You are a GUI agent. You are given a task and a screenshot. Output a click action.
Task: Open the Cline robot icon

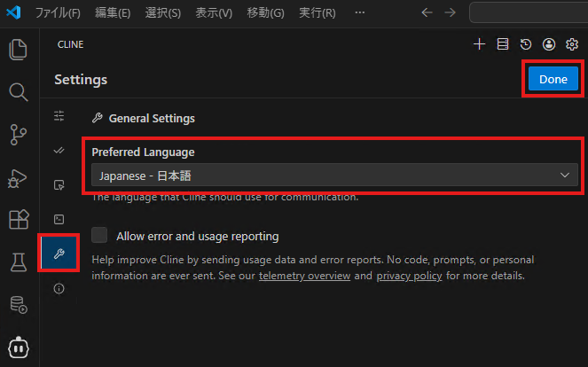pos(19,347)
